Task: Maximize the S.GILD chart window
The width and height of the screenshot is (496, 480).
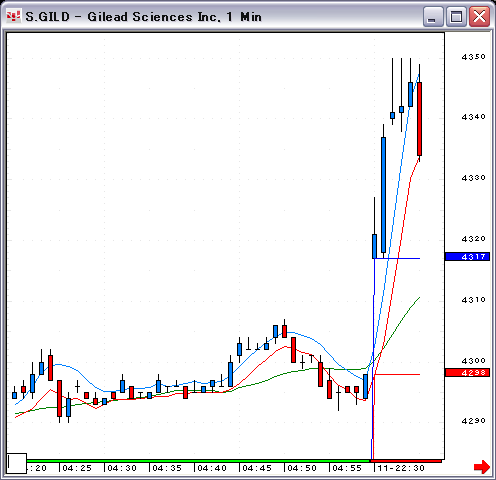Action: click(x=456, y=17)
